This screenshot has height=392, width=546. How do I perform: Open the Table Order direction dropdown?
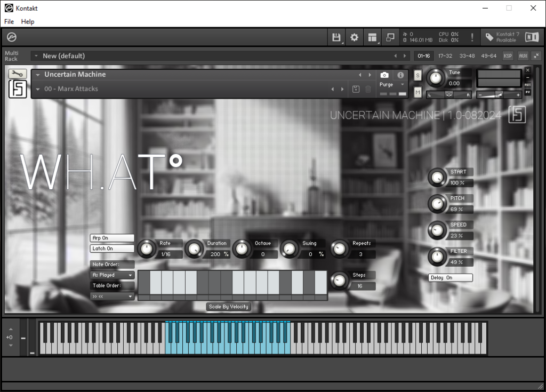tap(112, 297)
